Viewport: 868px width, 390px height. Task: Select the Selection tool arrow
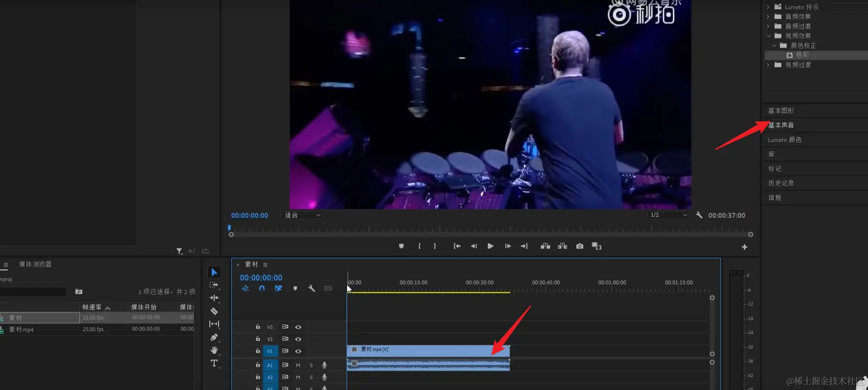(214, 272)
